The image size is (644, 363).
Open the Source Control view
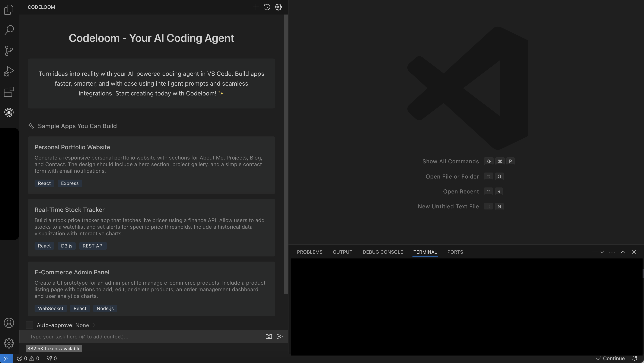(x=9, y=51)
